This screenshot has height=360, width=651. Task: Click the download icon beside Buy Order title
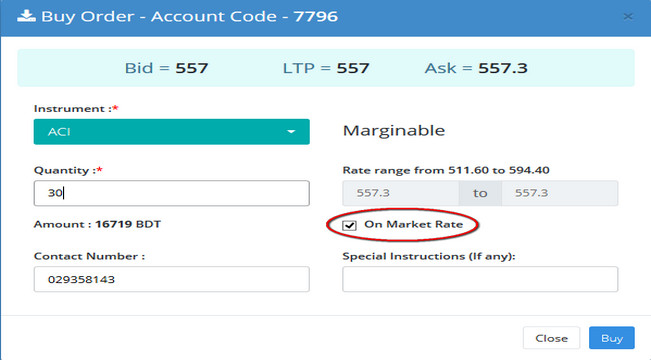[x=26, y=16]
